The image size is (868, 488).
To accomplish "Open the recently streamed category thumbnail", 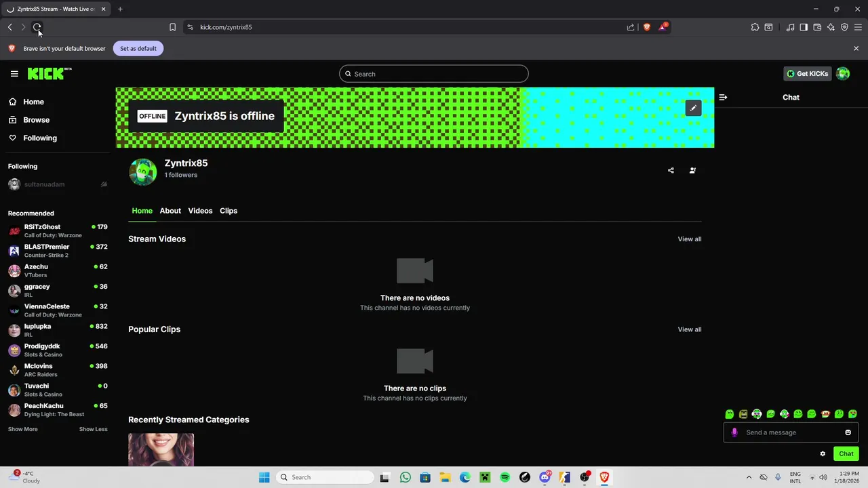I will [161, 450].
